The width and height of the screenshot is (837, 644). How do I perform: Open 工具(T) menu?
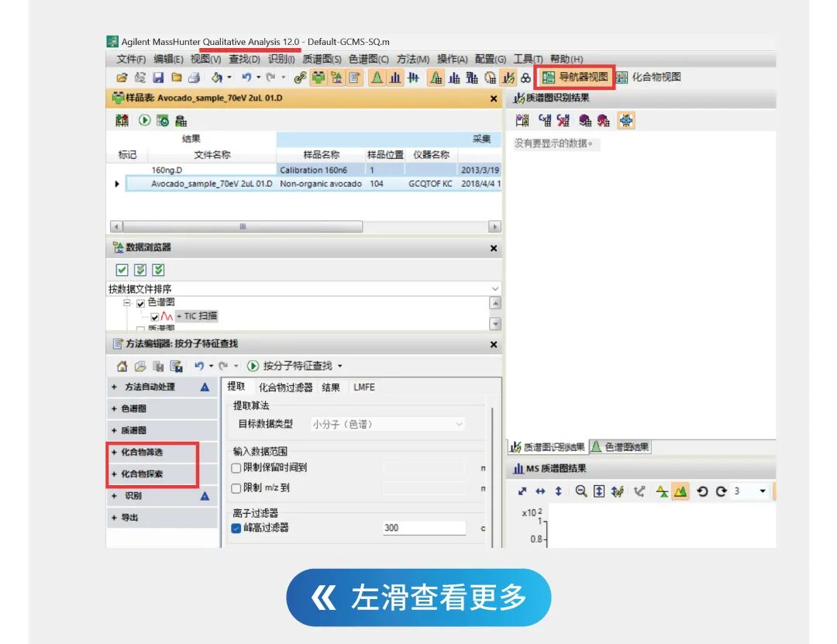pos(528,59)
